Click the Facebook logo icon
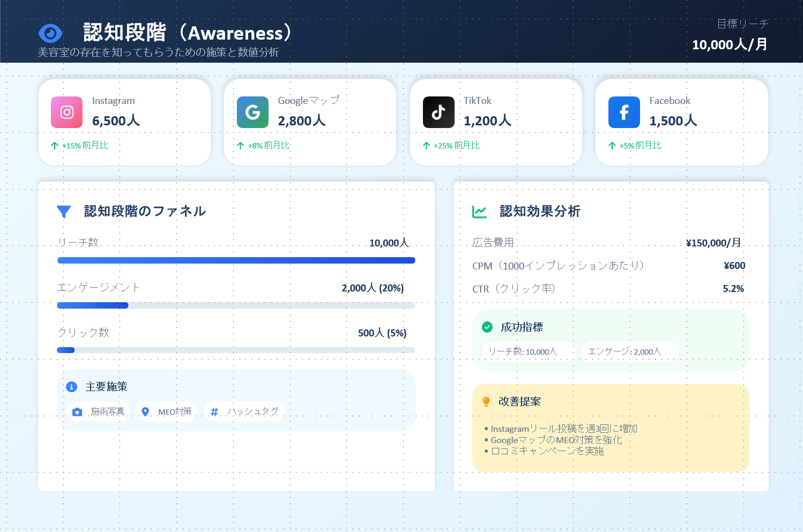Screen dimensions: 803x532 624,112
